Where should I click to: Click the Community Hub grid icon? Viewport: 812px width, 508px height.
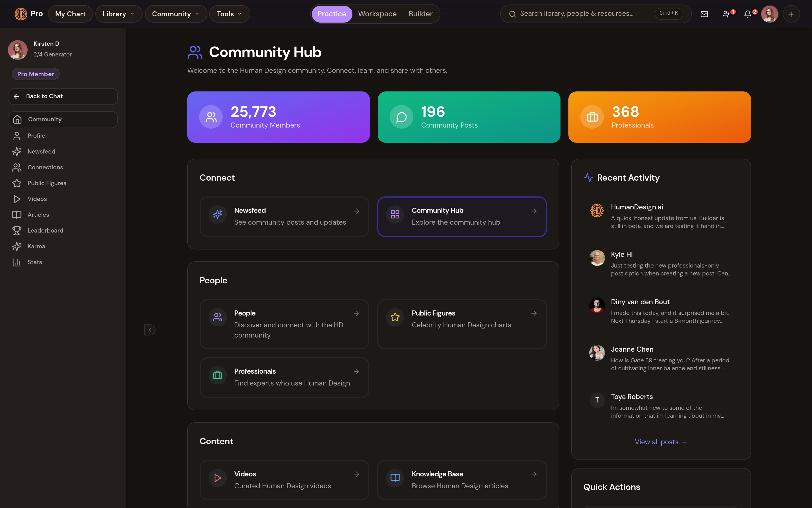coord(395,214)
